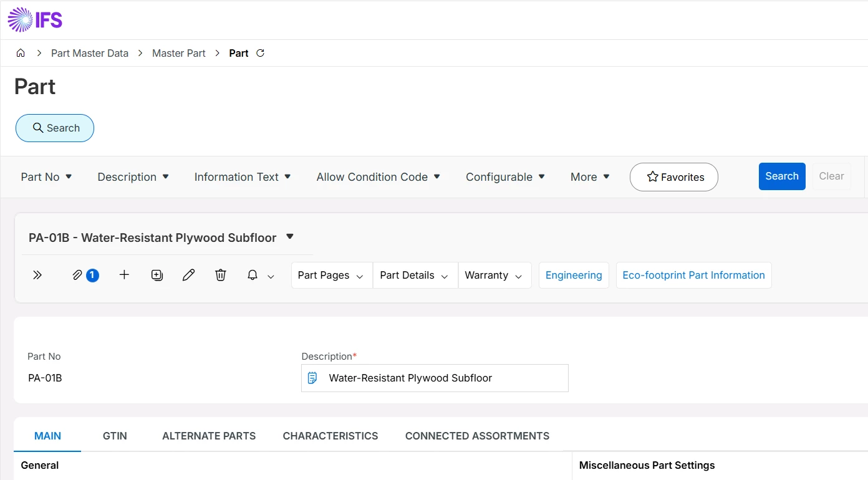
Task: Click the Part page heading
Action: coord(35,87)
